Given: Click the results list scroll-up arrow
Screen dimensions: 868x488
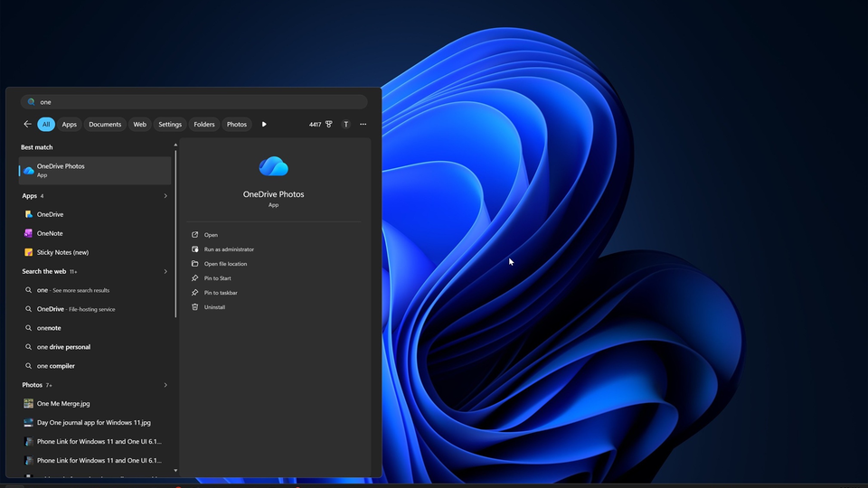Looking at the screenshot, I should (x=175, y=145).
